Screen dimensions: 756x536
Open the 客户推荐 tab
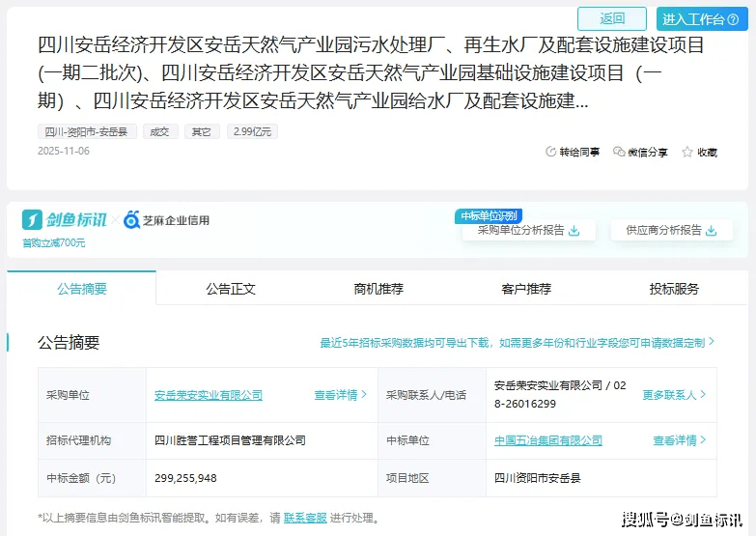[526, 289]
